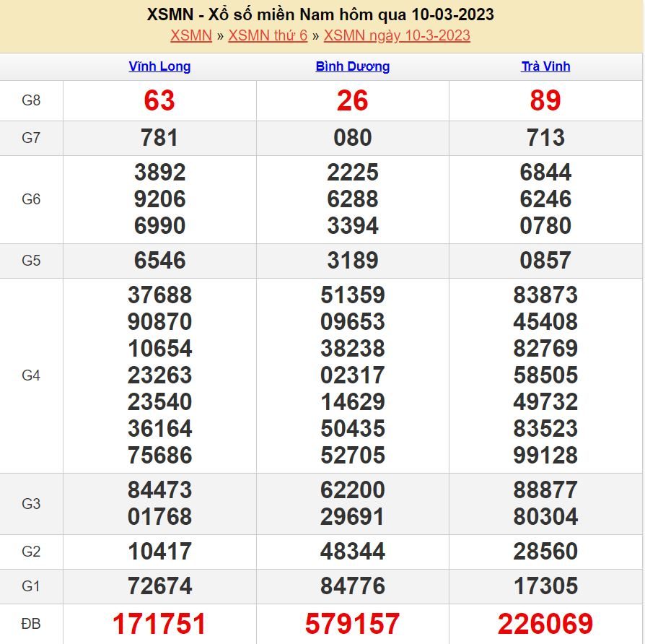Select G4 number 38238
645x644 pixels.
(353, 349)
